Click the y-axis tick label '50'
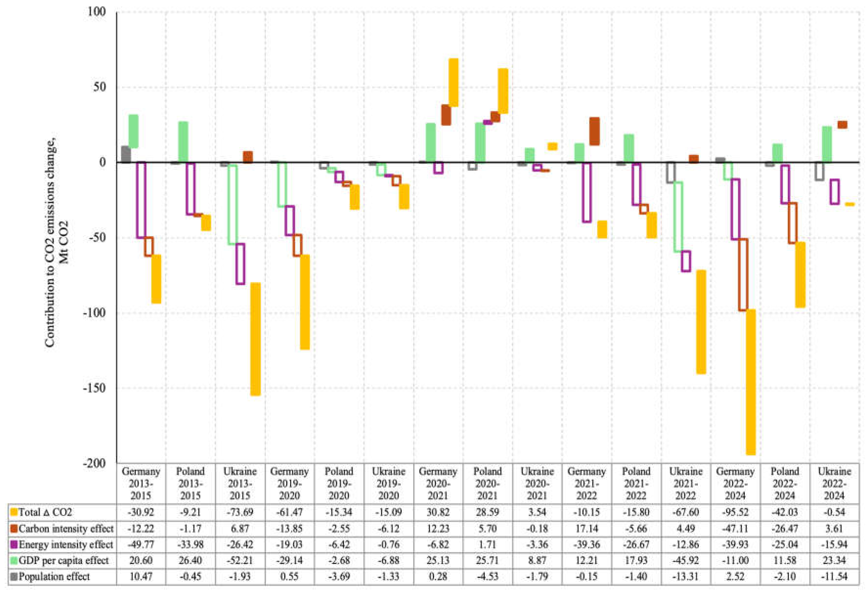868x593 pixels. [100, 87]
